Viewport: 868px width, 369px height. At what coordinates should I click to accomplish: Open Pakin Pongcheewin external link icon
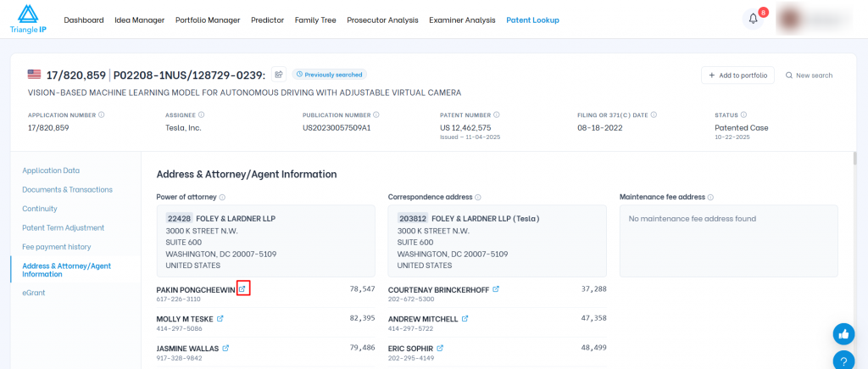(x=242, y=289)
